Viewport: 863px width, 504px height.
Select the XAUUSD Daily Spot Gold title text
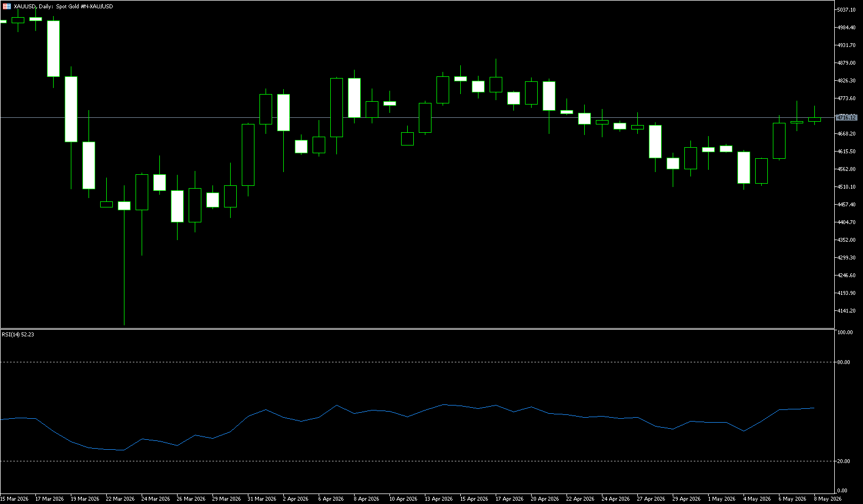pyautogui.click(x=64, y=7)
